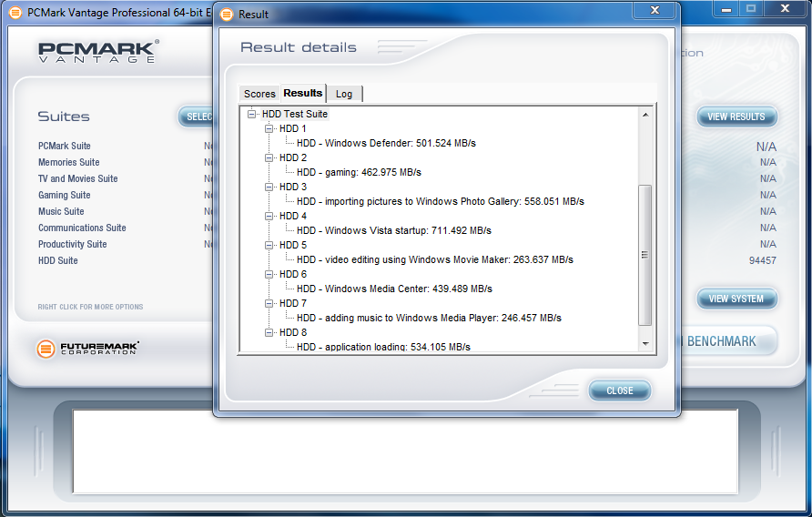Select the application loading 534.105 MB/s result

tap(384, 347)
